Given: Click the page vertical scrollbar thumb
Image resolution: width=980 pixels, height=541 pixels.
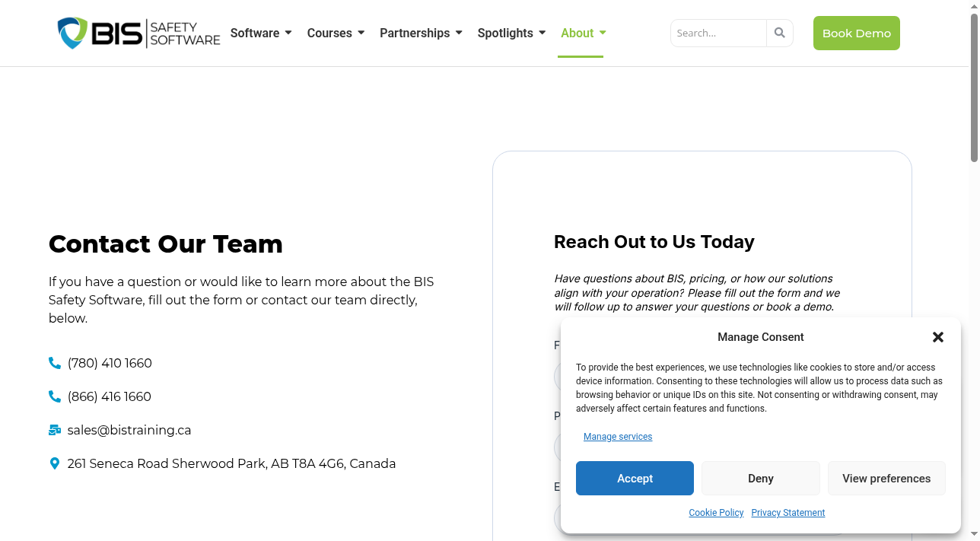Looking at the screenshot, I should pos(974,88).
